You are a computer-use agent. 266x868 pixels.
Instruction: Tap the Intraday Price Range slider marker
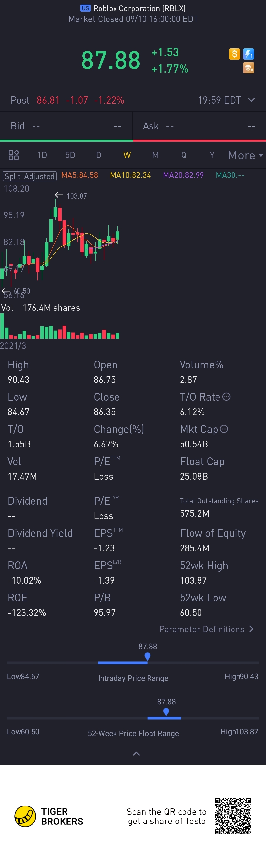coord(147,656)
